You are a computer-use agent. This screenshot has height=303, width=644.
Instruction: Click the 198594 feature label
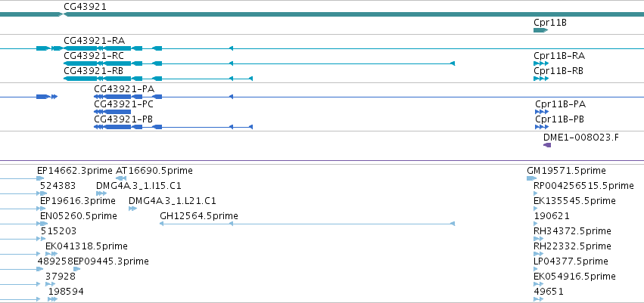66,292
